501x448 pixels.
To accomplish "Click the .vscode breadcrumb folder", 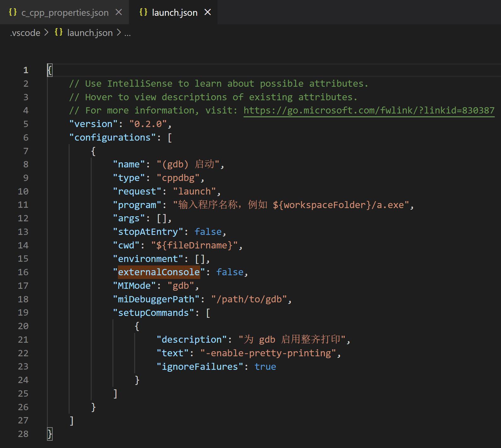I will click(25, 33).
